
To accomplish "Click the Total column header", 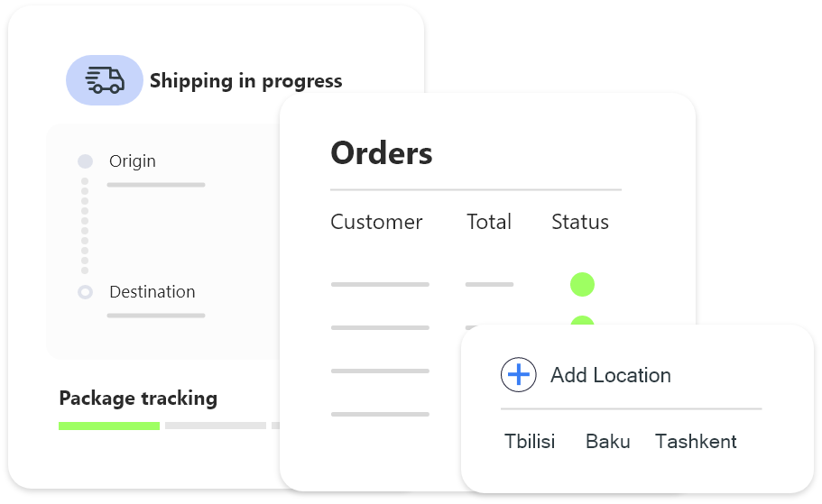I will 488,222.
